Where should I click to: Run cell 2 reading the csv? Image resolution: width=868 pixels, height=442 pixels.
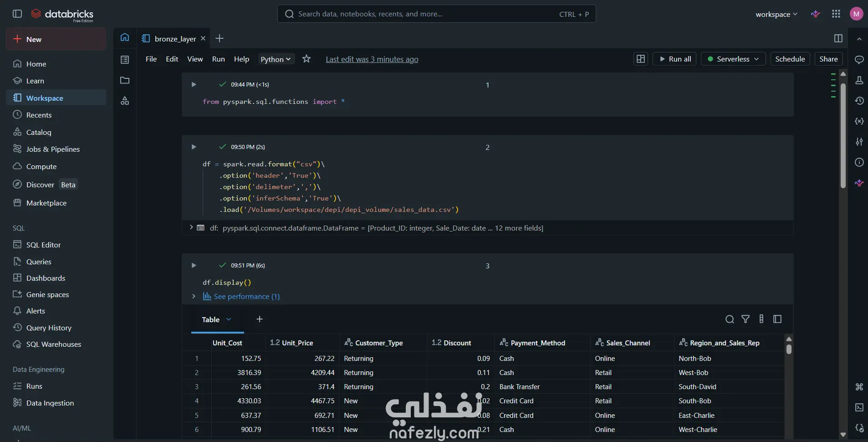click(194, 147)
